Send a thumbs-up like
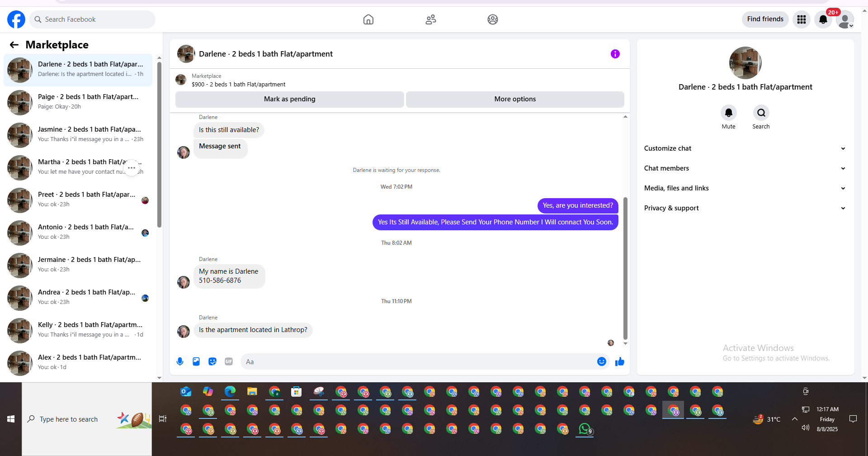 coord(620,361)
